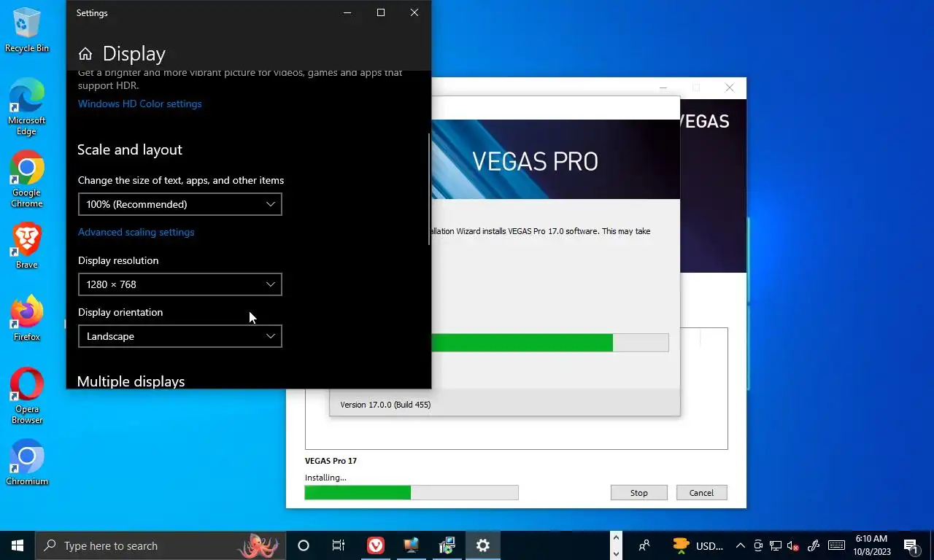Open the touch keyboard tray icon

[x=836, y=545]
